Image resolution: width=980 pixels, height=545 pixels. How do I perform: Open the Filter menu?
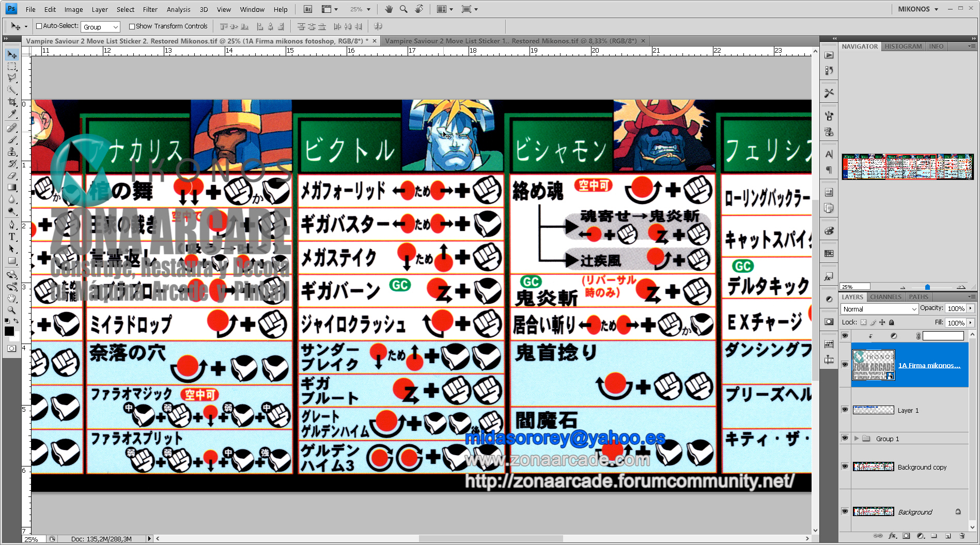tap(150, 9)
